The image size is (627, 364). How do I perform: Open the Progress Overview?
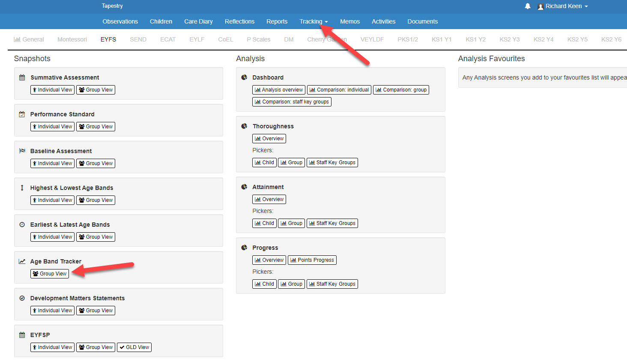coord(269,260)
